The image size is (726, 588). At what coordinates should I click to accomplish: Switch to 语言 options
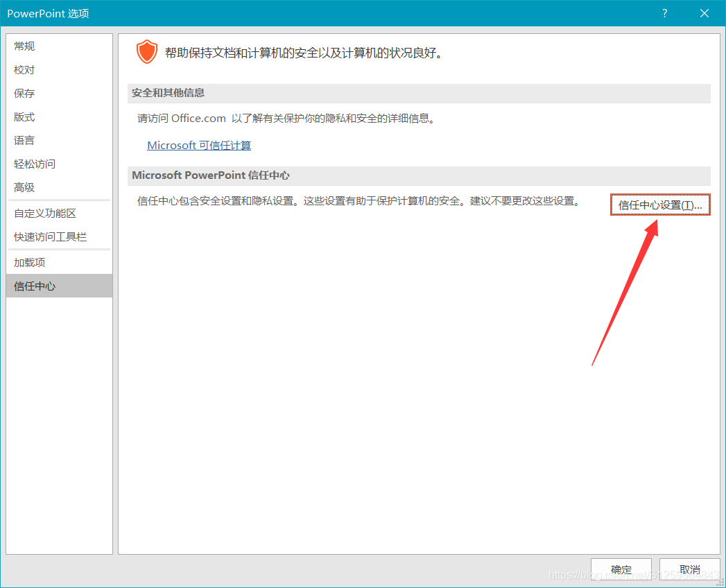click(x=59, y=140)
